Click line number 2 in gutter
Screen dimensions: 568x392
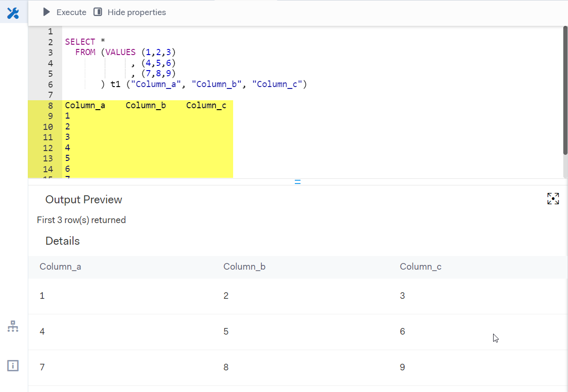(x=50, y=42)
